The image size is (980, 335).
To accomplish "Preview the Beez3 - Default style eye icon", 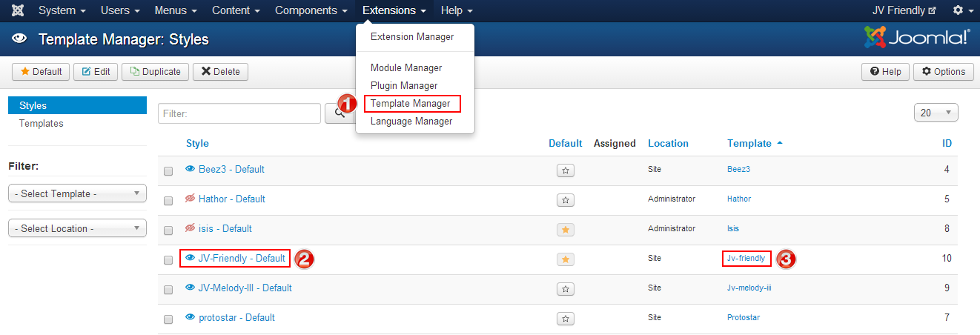I will 190,169.
